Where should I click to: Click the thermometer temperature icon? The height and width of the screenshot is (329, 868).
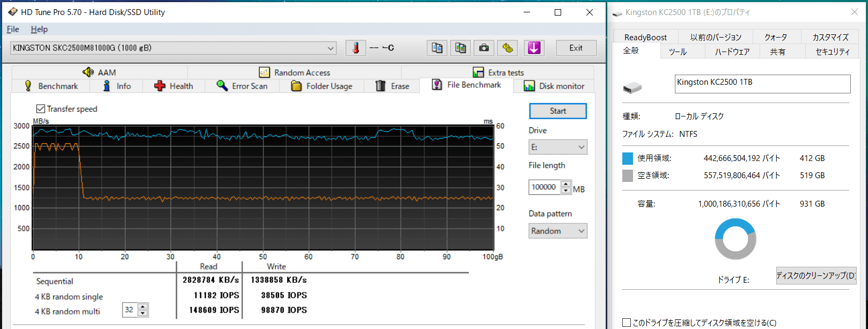pyautogui.click(x=356, y=48)
